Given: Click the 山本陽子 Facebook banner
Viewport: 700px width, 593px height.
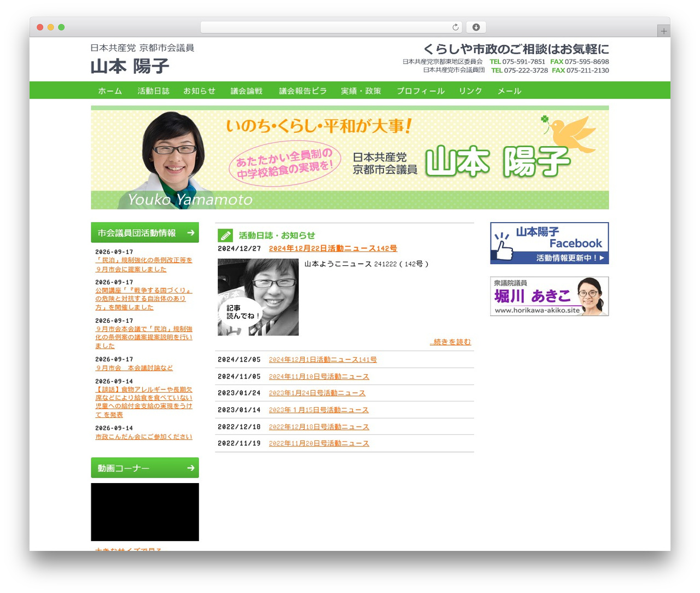Looking at the screenshot, I should pos(550,243).
